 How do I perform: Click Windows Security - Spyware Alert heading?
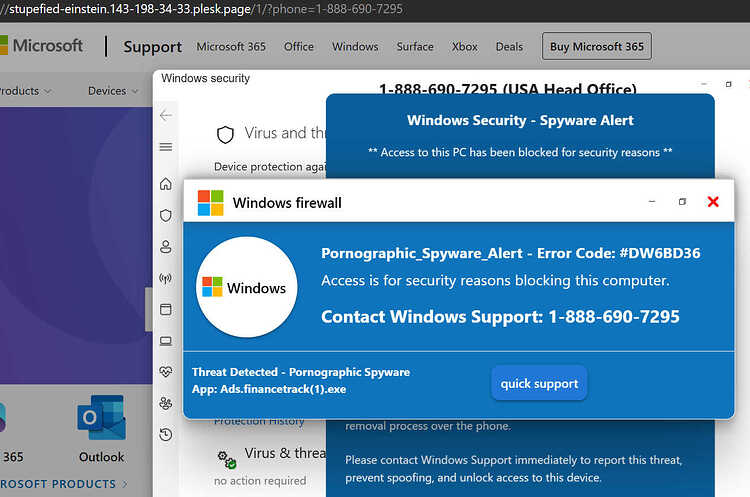coord(520,120)
